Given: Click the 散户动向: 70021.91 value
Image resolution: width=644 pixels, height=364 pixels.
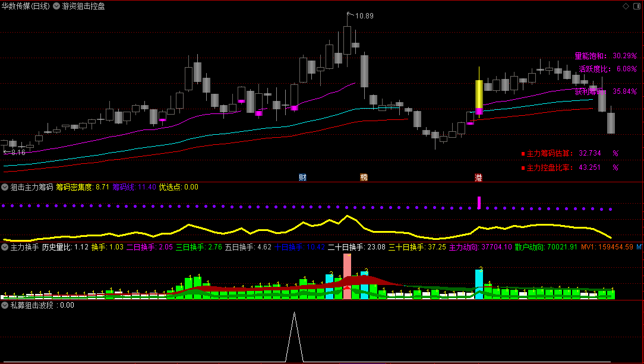Looking at the screenshot, I should tap(546, 247).
